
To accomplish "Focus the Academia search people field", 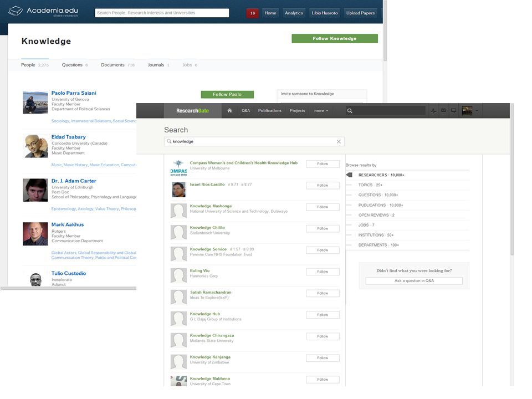I will point(162,13).
